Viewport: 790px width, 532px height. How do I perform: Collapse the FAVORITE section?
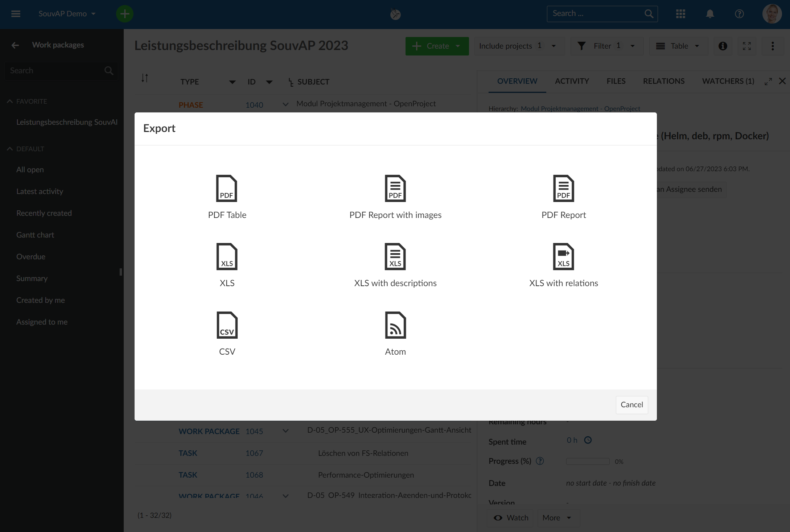click(10, 101)
